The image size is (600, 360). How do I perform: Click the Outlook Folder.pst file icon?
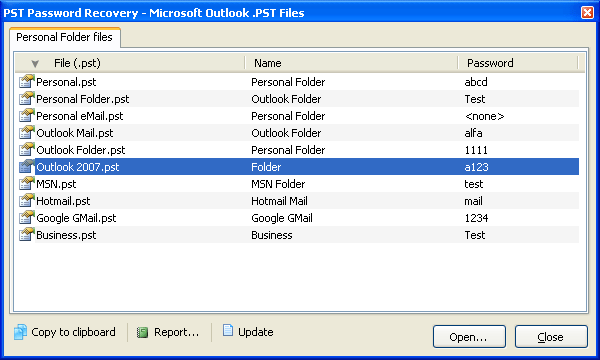[26, 150]
